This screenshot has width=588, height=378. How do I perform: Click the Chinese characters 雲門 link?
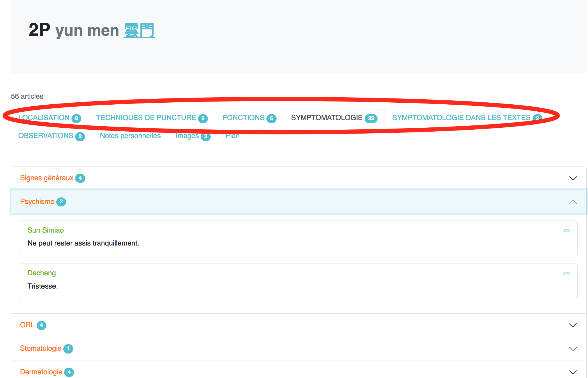[x=139, y=30]
